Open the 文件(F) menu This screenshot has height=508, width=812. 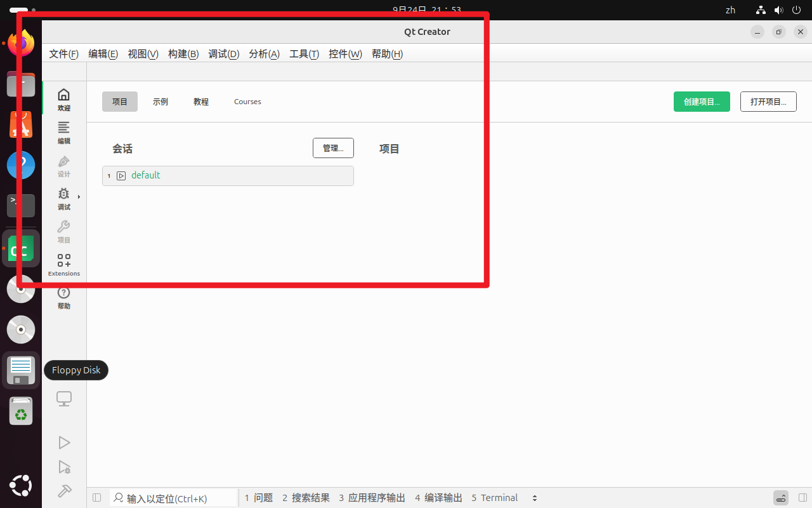64,54
